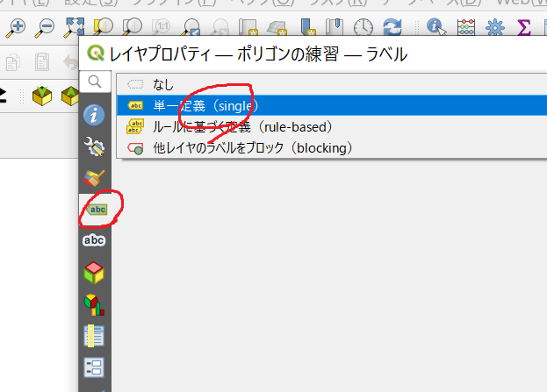The width and height of the screenshot is (547, 392).
Task: Open the Temporal Controller clock icon
Action: pos(363,27)
